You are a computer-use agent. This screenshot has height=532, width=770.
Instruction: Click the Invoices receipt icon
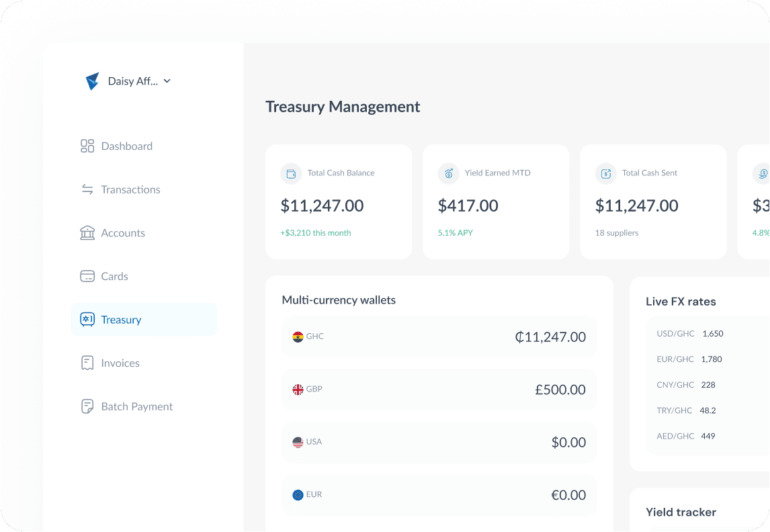point(87,363)
